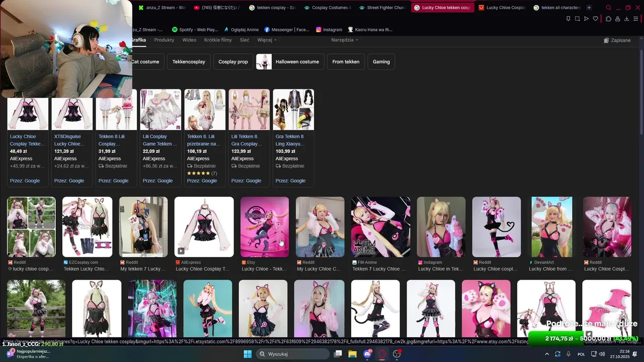This screenshot has width=644, height=362.
Task: Open the 108,19 zł Tekken 8. Lili przebranie product
Action: coord(205,138)
